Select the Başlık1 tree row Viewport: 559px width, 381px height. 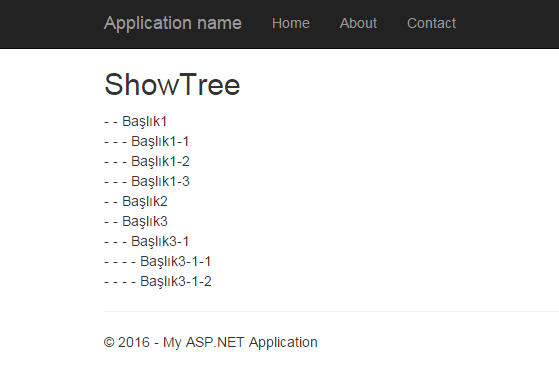pyautogui.click(x=135, y=122)
